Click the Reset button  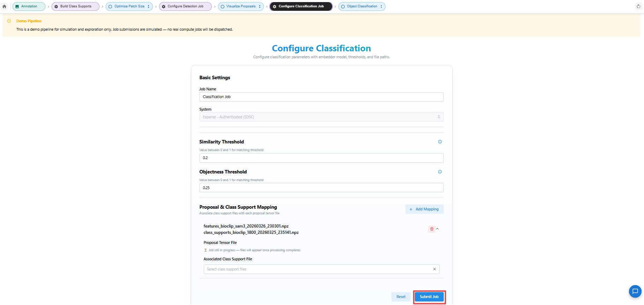[x=401, y=297]
